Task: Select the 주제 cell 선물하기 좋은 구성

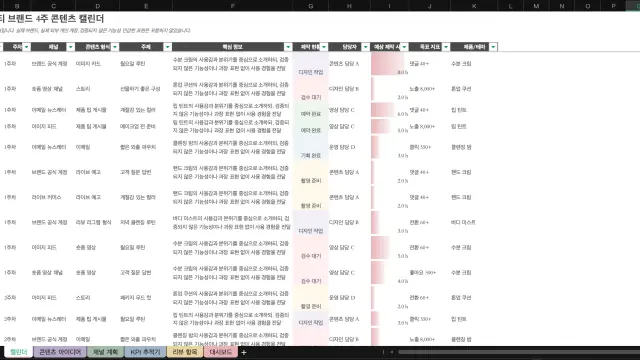Action: (x=140, y=89)
